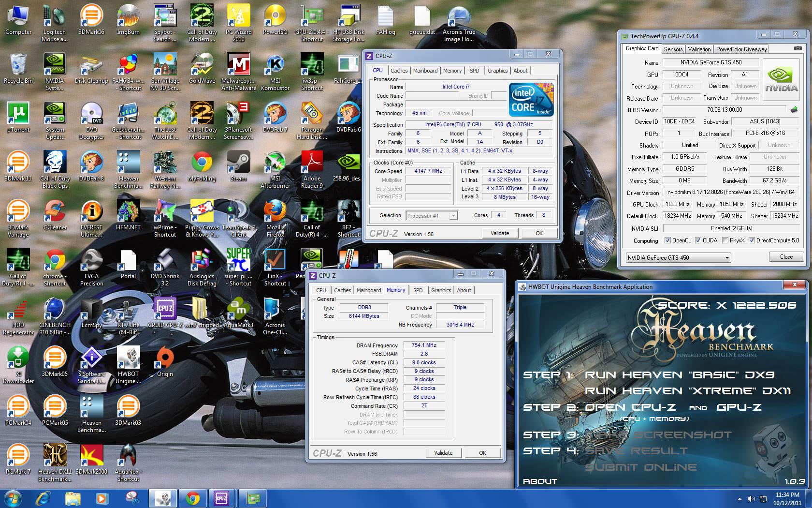Click Validate in lower CPU-Z window

pos(443,453)
